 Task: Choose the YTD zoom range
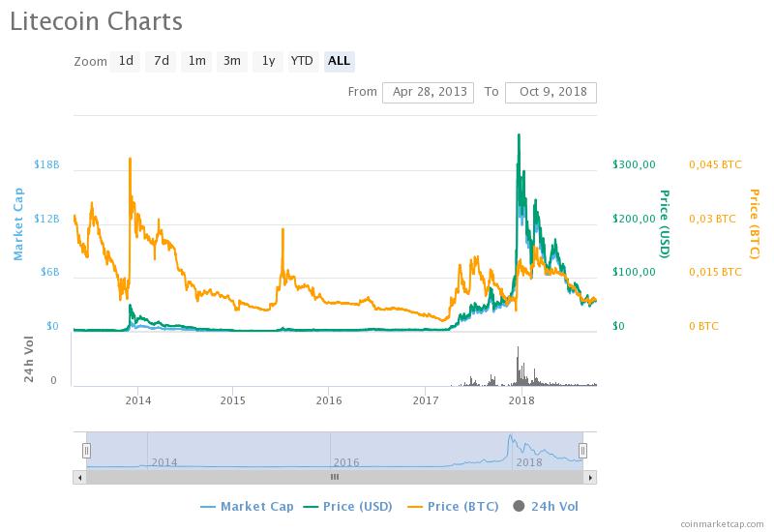click(x=303, y=61)
